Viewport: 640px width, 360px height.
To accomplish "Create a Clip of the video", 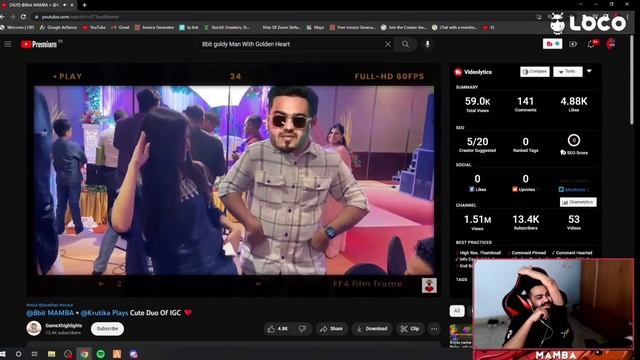I will pyautogui.click(x=410, y=329).
